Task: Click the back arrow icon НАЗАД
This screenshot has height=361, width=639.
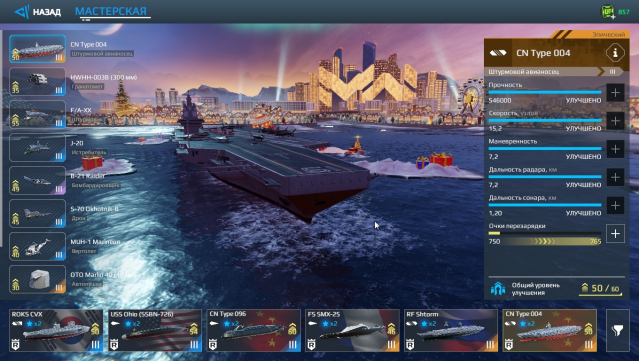Action: coord(22,11)
